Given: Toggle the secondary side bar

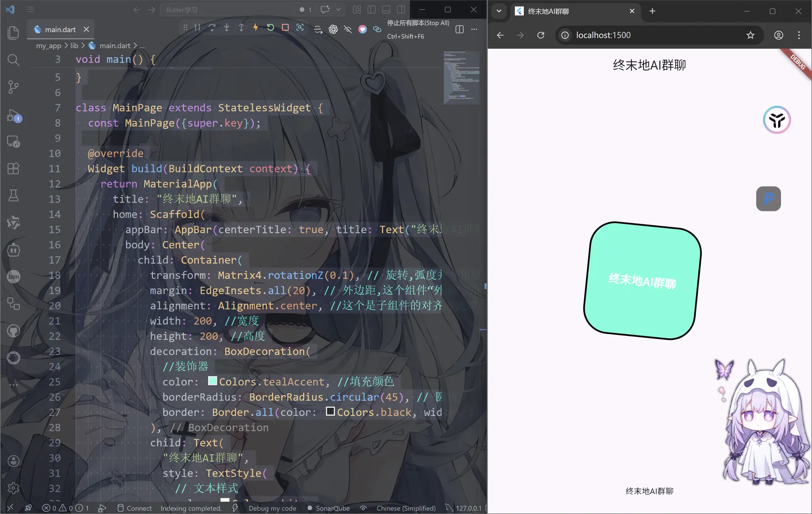Looking at the screenshot, I should (401, 9).
